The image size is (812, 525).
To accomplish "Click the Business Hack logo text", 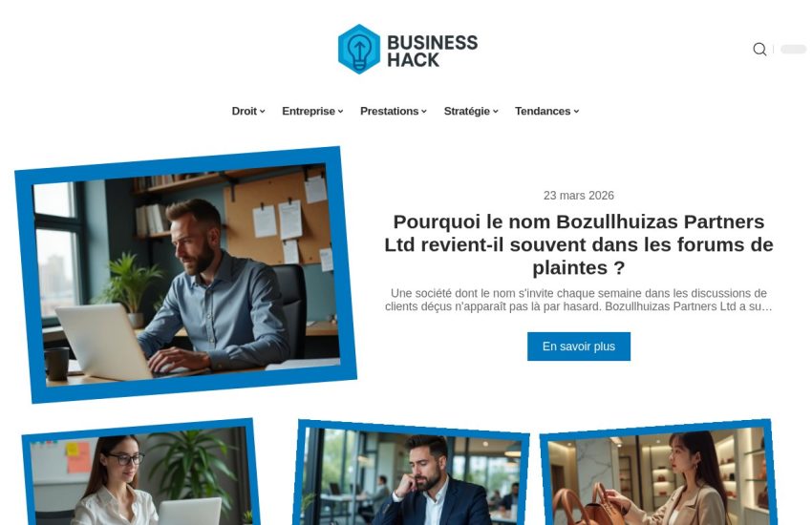I will (433, 51).
